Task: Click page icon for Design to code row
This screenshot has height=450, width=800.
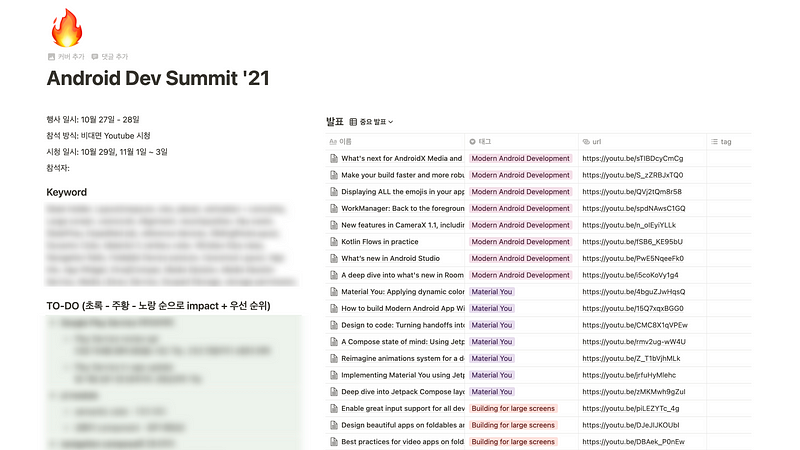Action: coord(334,325)
